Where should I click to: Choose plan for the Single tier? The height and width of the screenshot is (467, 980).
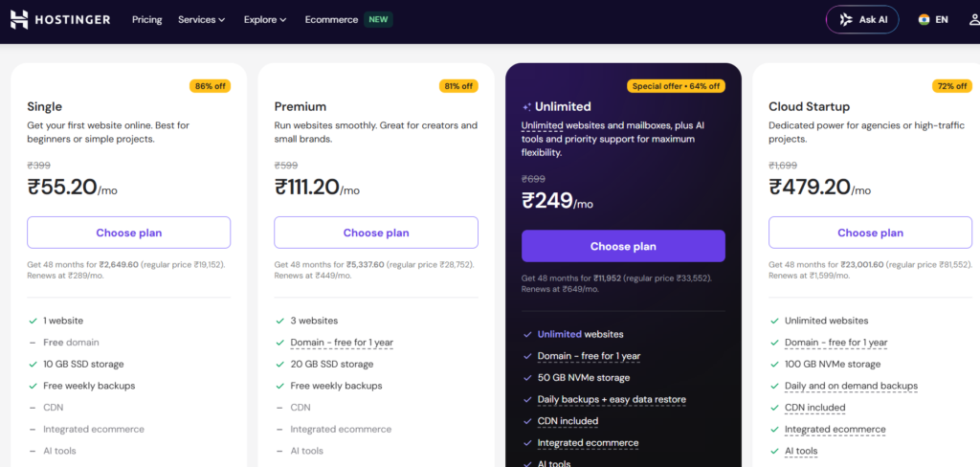[129, 233]
